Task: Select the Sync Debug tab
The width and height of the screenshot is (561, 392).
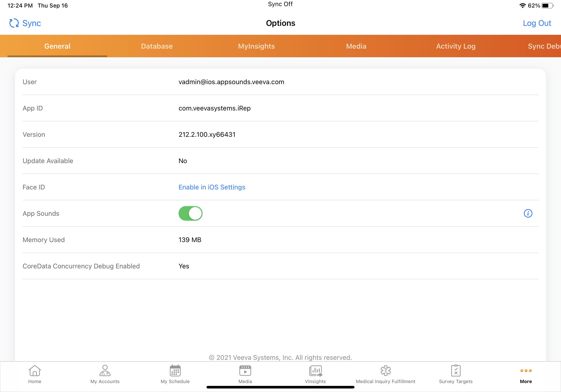Action: (544, 46)
